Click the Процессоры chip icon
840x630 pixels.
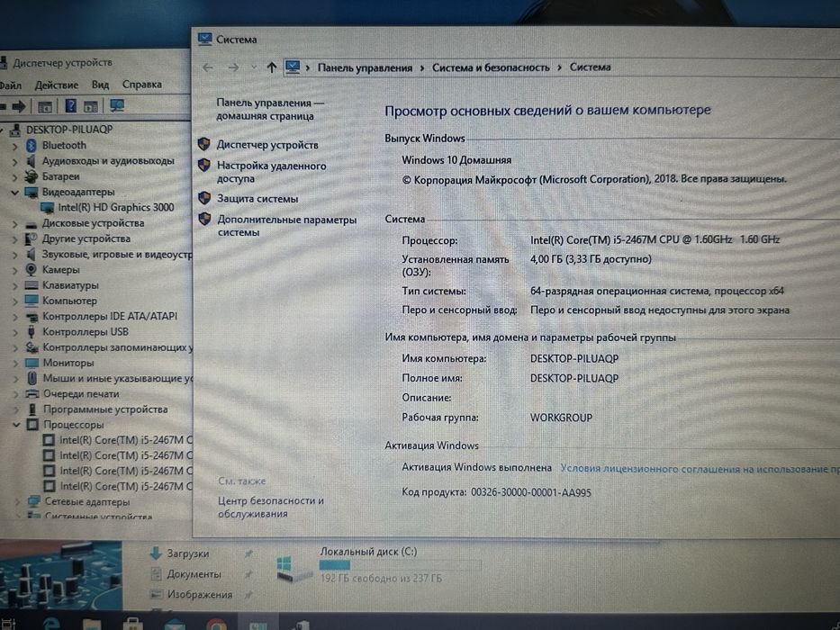pos(32,425)
